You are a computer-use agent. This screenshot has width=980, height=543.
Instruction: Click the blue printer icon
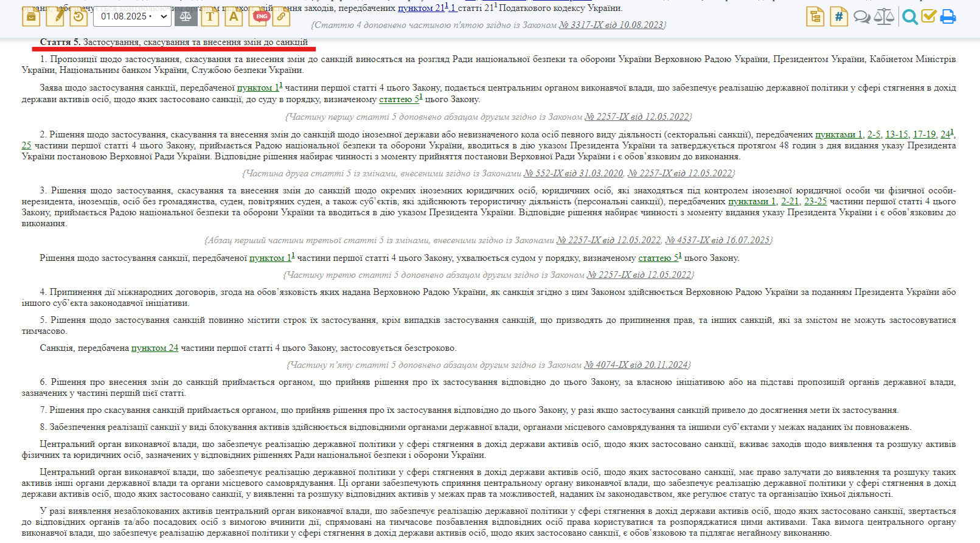coord(948,17)
